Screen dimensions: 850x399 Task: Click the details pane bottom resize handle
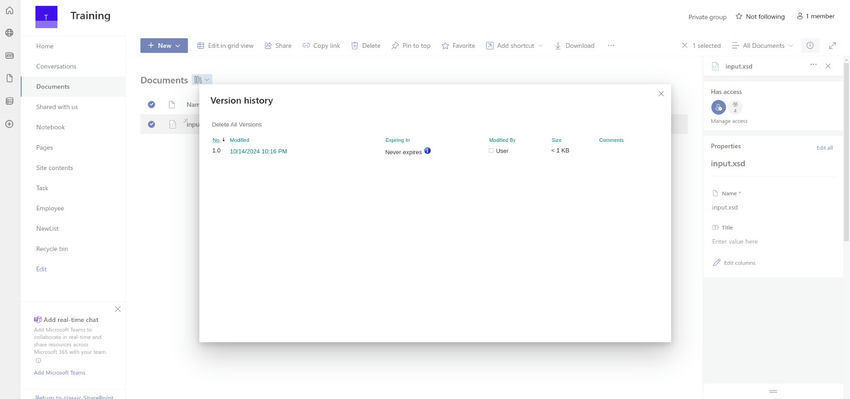[x=774, y=391]
